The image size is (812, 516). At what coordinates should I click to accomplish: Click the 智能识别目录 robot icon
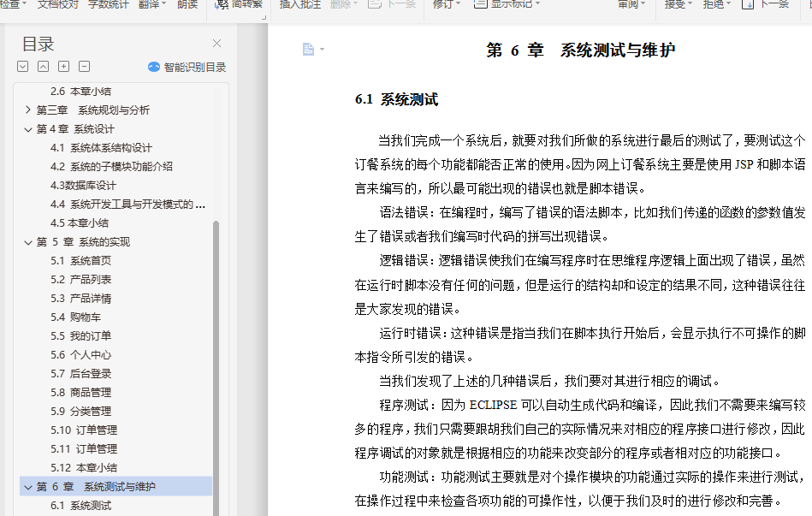click(x=154, y=67)
